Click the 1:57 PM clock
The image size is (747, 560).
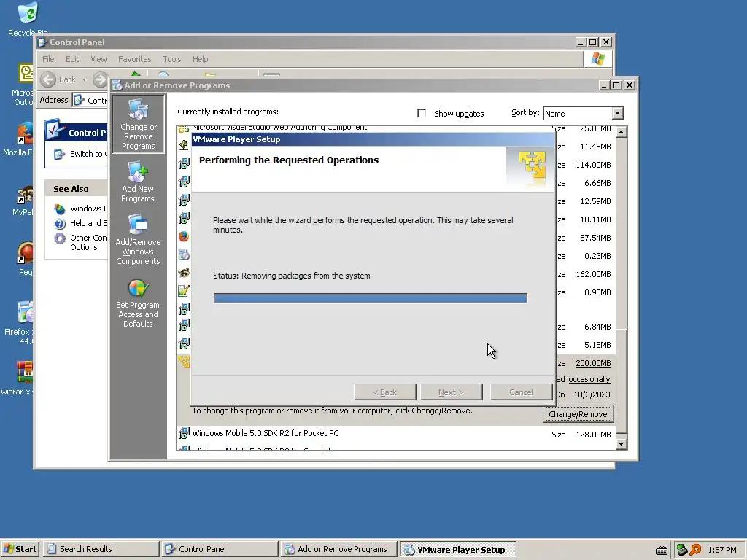click(722, 550)
